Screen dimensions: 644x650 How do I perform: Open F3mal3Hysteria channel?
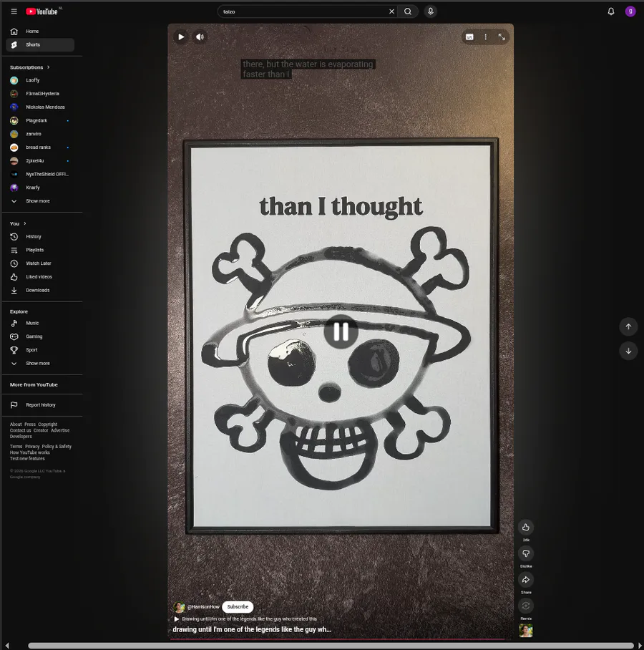point(40,94)
